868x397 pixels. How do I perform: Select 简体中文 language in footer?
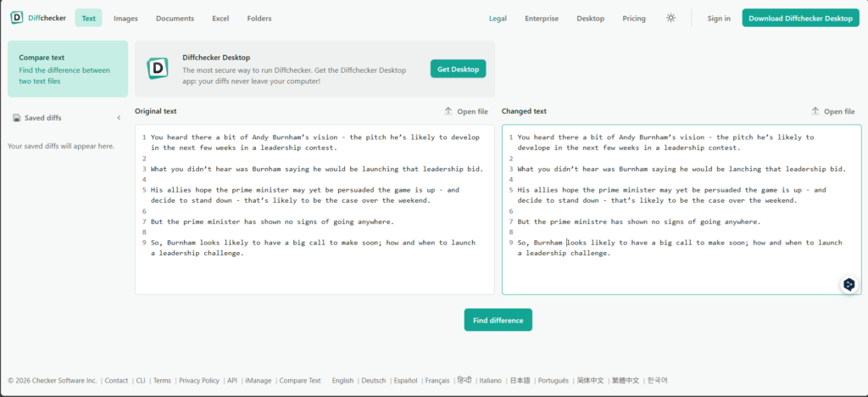[x=590, y=380]
